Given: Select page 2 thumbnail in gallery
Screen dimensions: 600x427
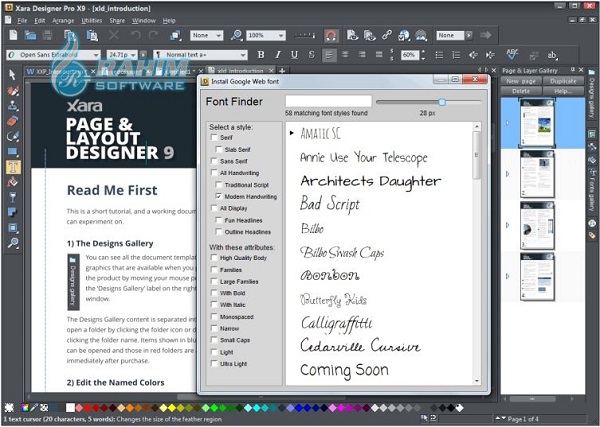Looking at the screenshot, I should (x=537, y=174).
